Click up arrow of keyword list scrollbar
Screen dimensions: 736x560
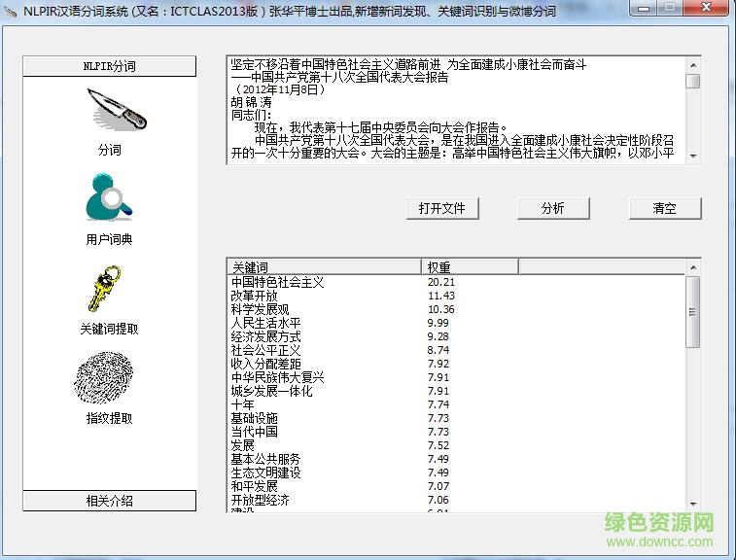[x=693, y=267]
